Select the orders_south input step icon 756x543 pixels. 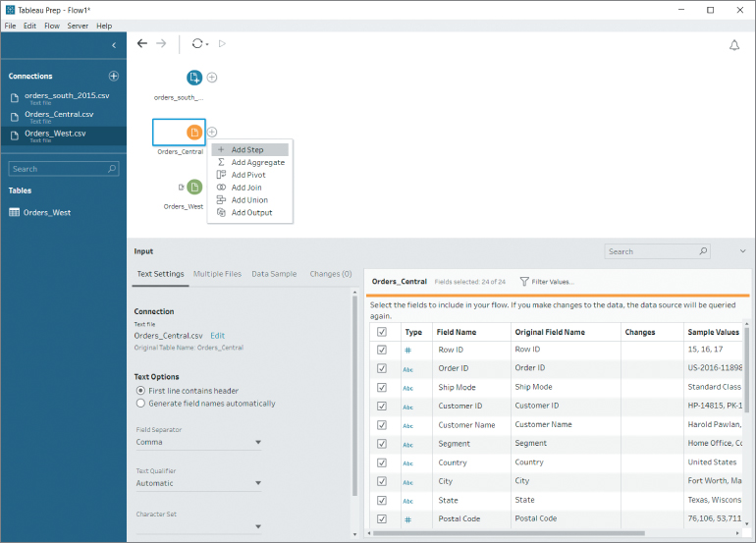click(x=194, y=78)
